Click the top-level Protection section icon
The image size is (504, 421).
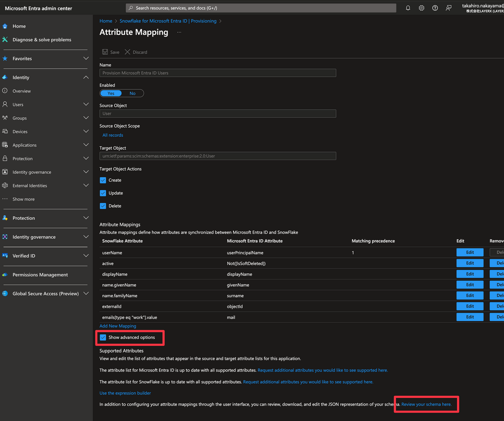(5, 218)
